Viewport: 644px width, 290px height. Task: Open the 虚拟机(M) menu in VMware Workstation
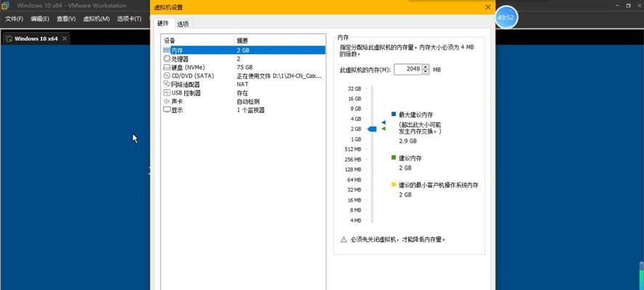[96, 19]
